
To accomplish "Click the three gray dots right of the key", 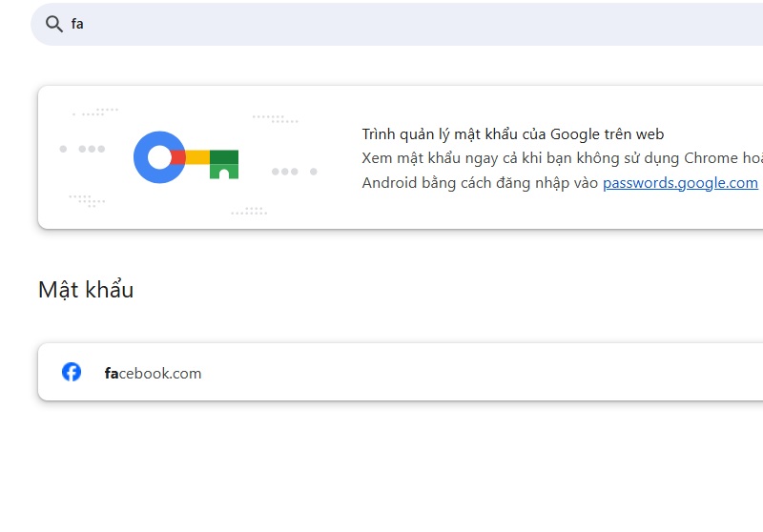I will pos(285,172).
